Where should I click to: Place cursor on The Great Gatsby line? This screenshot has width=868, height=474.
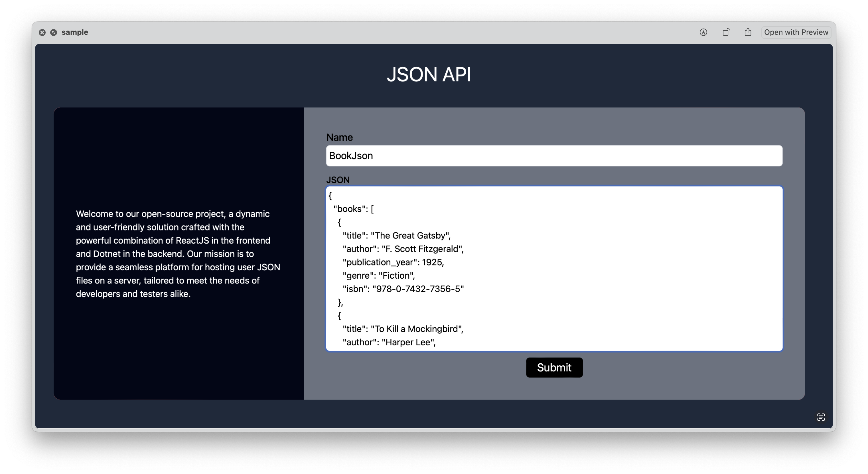[396, 235]
